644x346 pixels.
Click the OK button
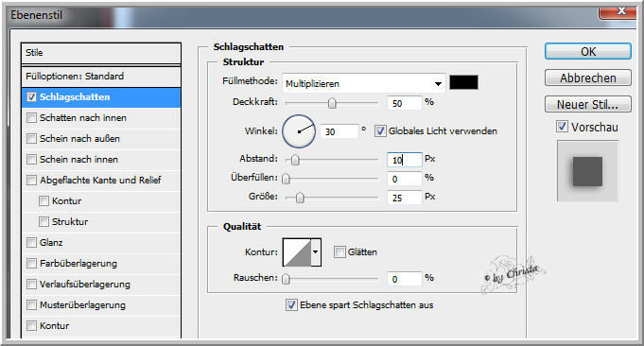pyautogui.click(x=587, y=52)
